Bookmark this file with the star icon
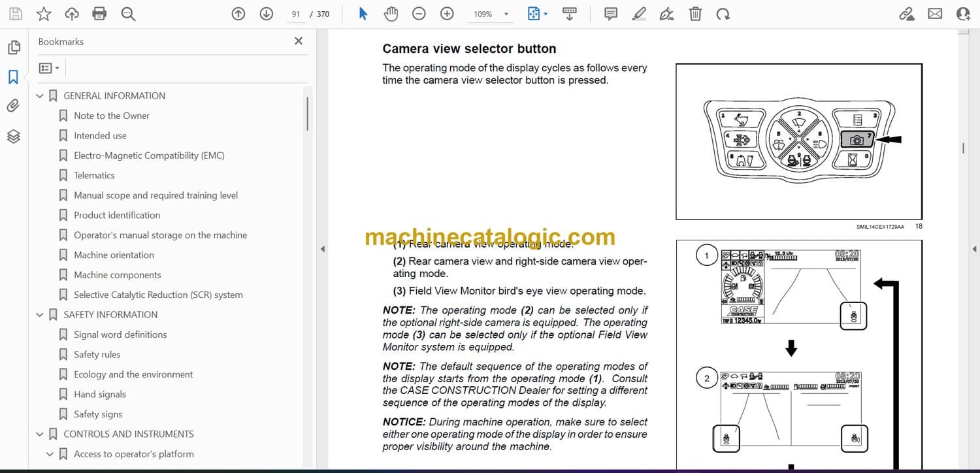Viewport: 980px width, 473px height. point(44,14)
